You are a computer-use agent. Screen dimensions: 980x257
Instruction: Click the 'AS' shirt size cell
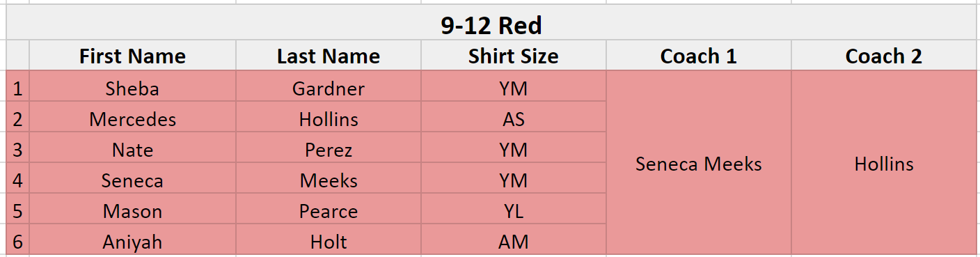(514, 119)
